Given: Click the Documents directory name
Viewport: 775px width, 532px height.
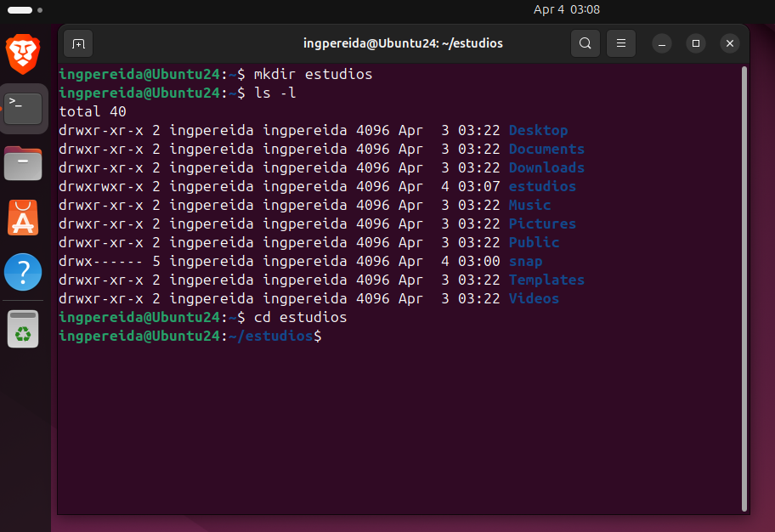Looking at the screenshot, I should [x=546, y=149].
